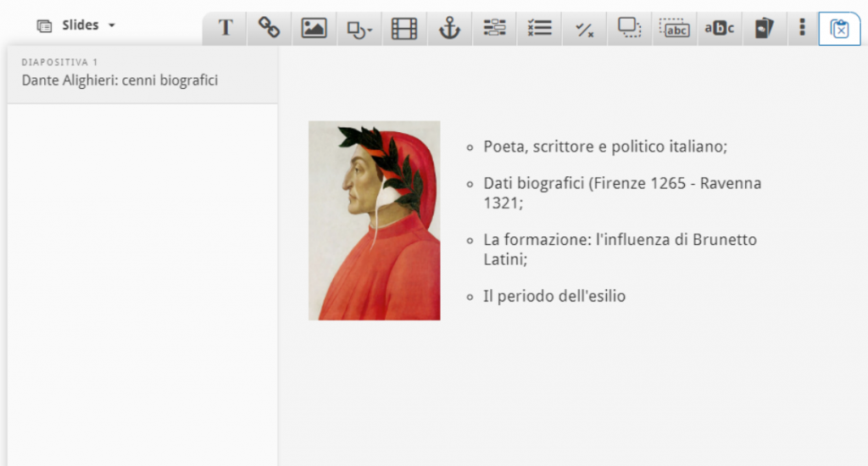Click the aBc highlighted-letter icon

[x=719, y=28]
